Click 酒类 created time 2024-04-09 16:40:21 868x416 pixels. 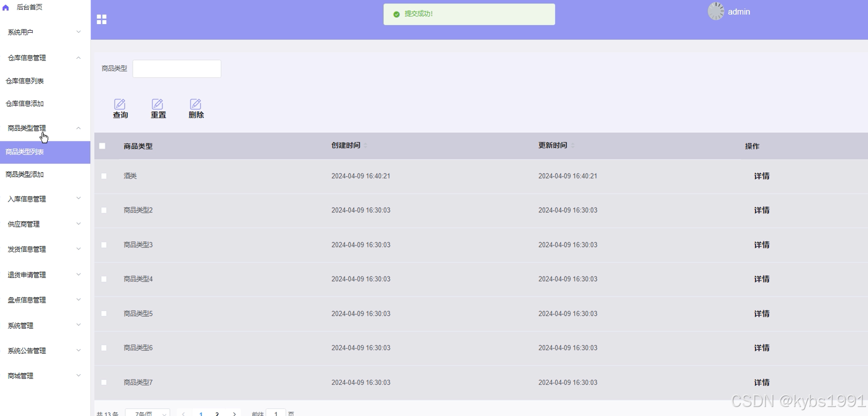[x=361, y=176]
